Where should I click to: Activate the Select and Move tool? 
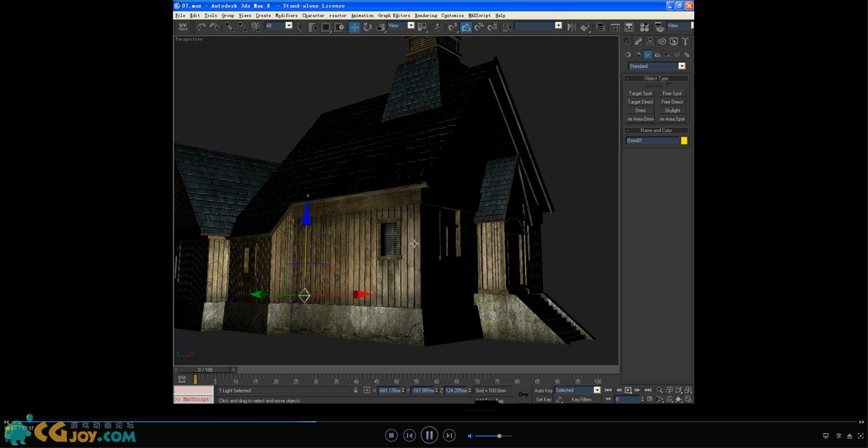354,27
